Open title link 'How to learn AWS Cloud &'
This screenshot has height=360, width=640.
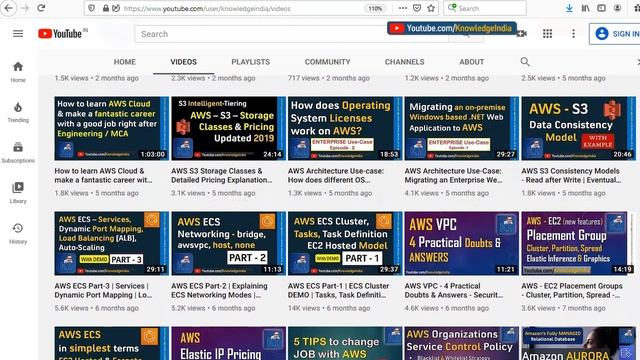coord(103,176)
